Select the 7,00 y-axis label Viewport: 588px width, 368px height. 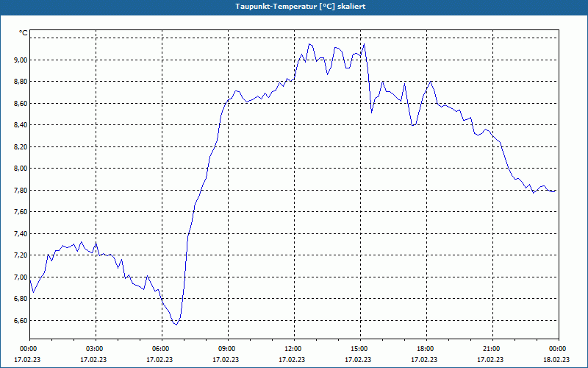pos(21,277)
